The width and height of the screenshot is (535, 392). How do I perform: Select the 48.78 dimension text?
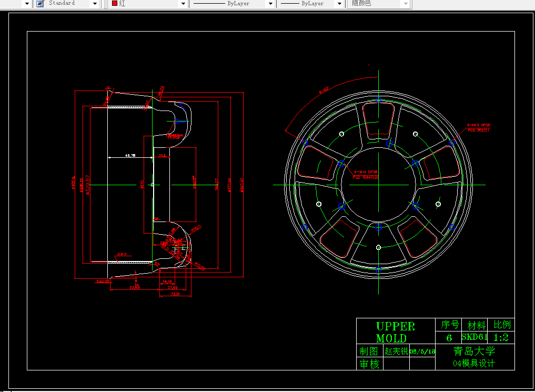click(130, 156)
